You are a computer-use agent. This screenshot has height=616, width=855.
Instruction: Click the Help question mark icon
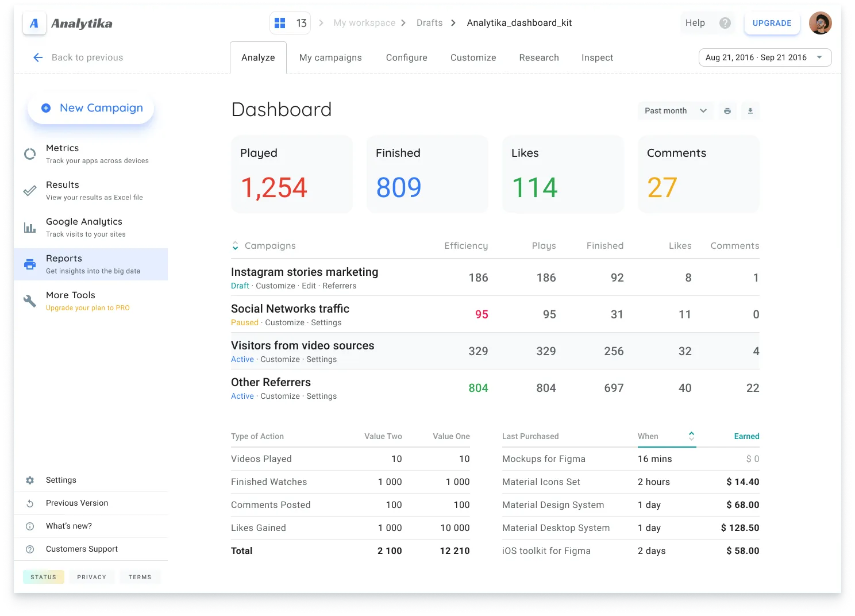tap(725, 22)
